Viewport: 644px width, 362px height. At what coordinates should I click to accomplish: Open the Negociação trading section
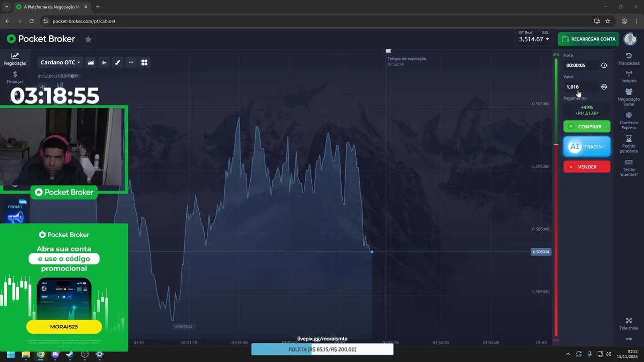15,59
